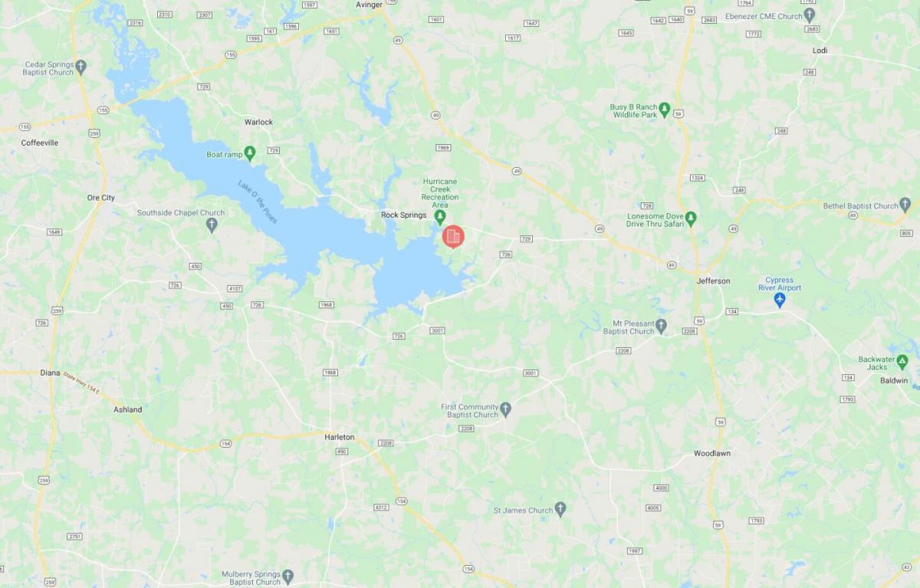Select the Harleton town label

(x=339, y=437)
